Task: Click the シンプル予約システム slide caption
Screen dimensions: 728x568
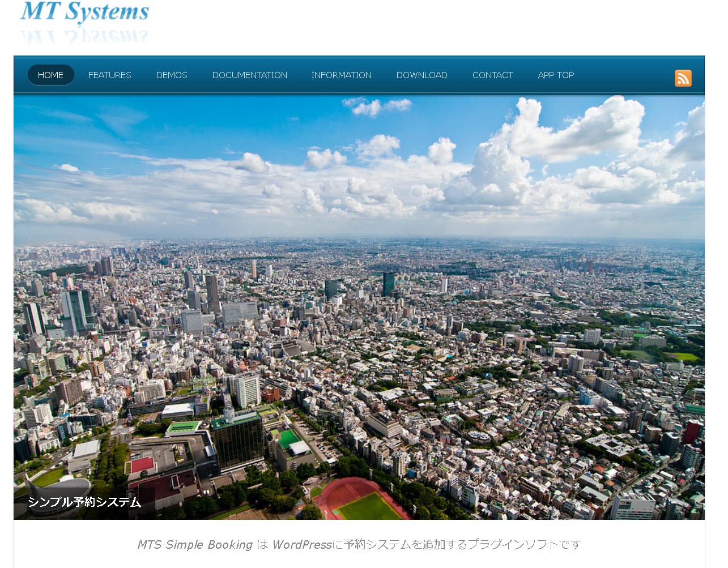Action: tap(84, 502)
